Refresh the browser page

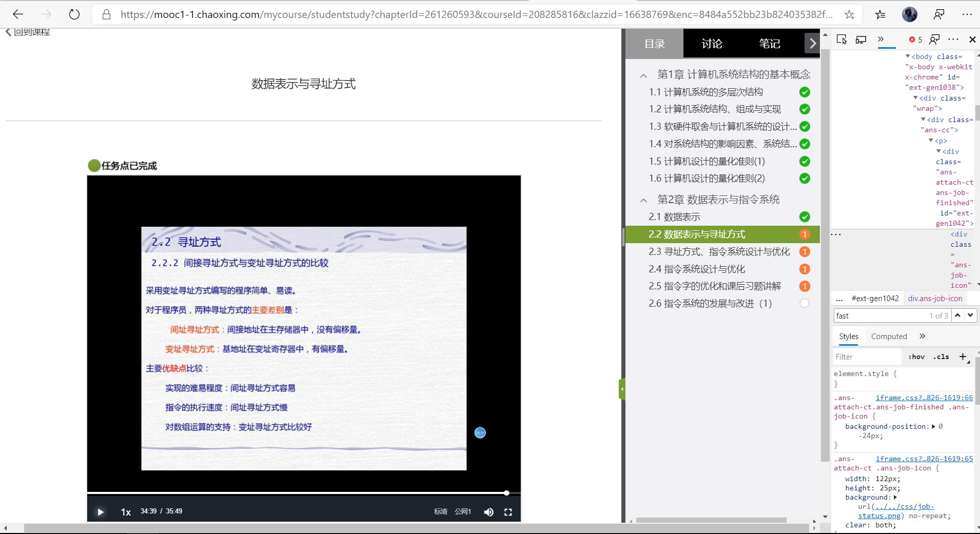(74, 14)
